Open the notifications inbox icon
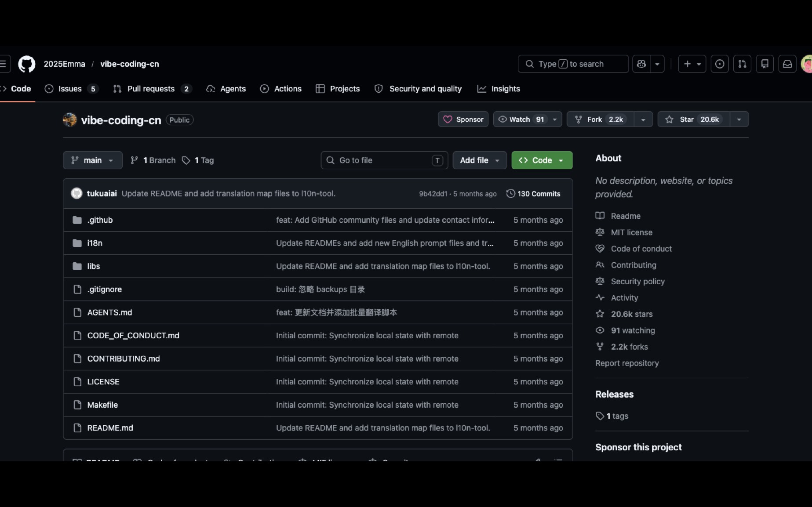The height and width of the screenshot is (507, 812). 787,64
